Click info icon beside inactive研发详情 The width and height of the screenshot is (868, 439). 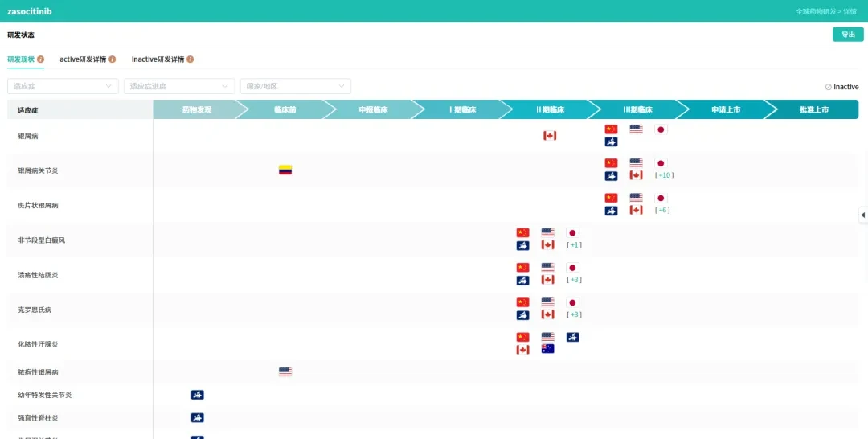point(190,59)
